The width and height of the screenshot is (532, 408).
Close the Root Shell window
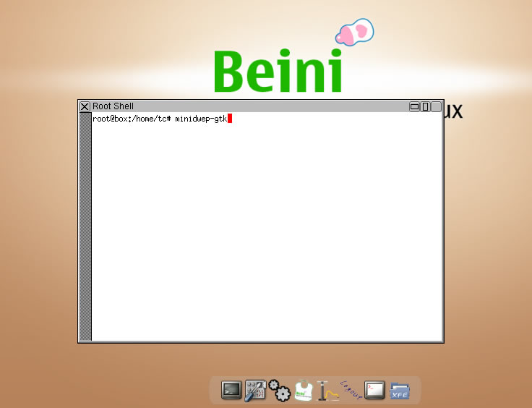(85, 106)
